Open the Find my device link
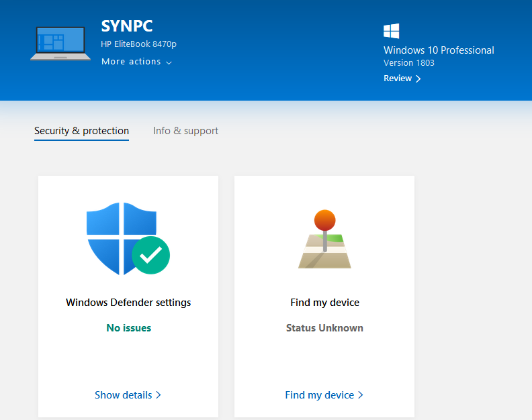 (324, 395)
